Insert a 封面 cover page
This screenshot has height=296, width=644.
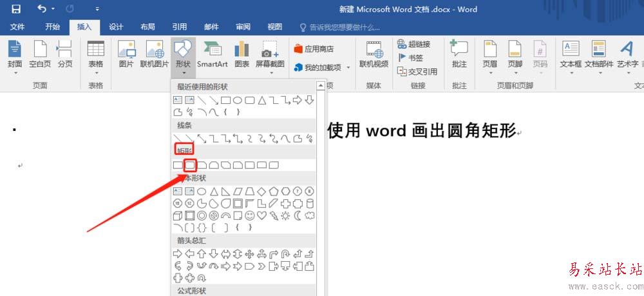pyautogui.click(x=15, y=57)
